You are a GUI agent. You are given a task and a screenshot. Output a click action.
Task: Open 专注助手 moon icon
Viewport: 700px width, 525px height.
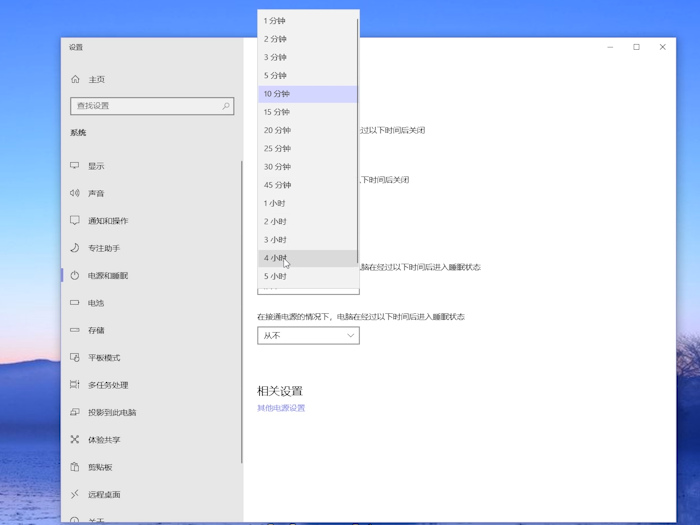coord(75,248)
